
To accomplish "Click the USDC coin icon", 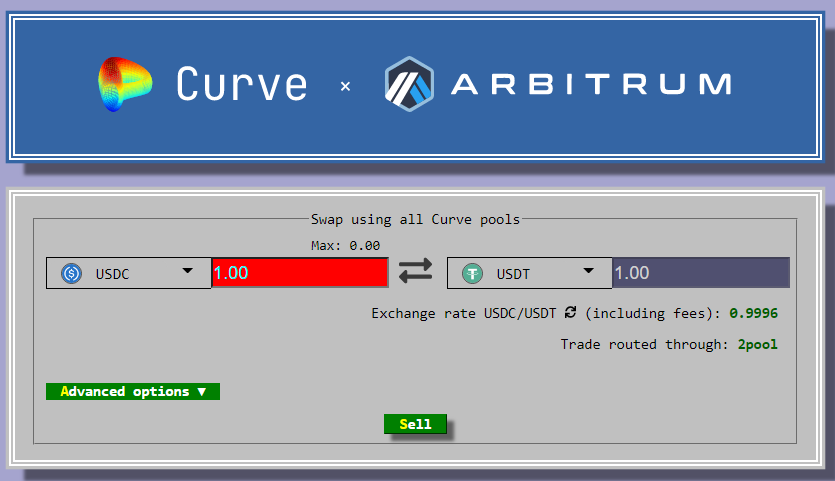I will coord(71,274).
